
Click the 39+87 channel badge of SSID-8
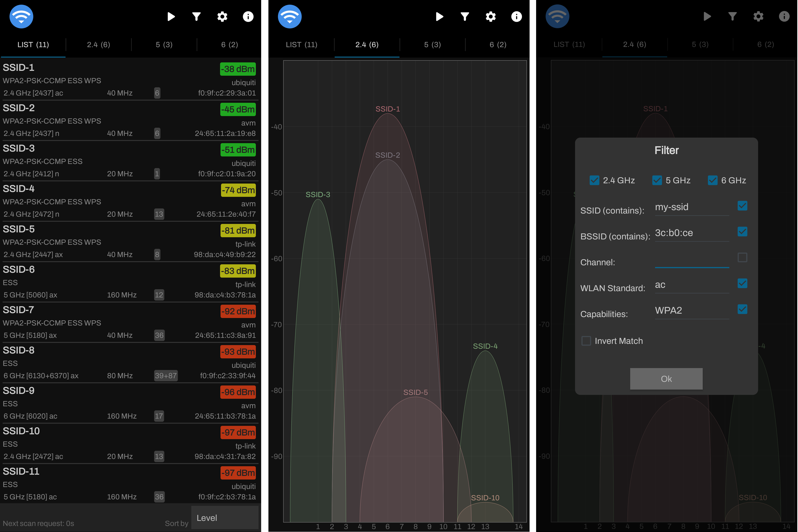click(x=166, y=376)
